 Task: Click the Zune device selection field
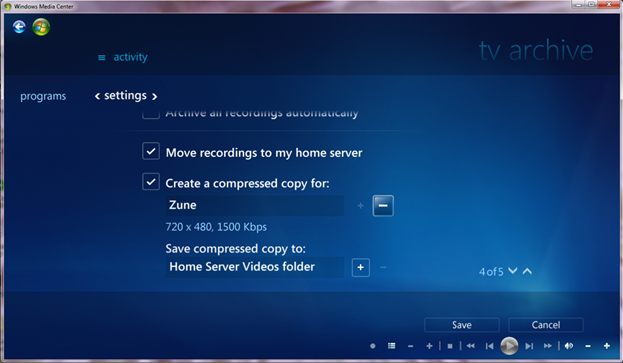coord(255,205)
